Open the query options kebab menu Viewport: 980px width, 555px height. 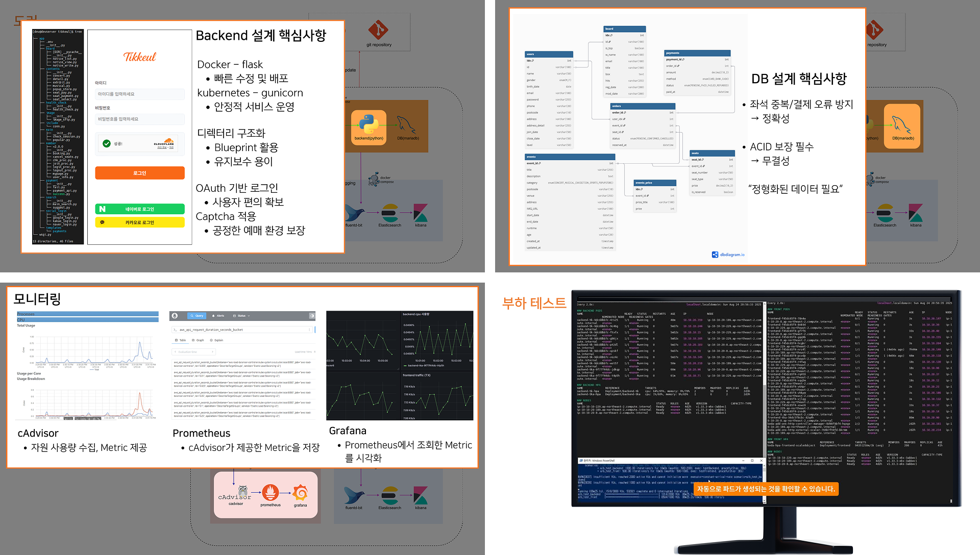point(309,330)
